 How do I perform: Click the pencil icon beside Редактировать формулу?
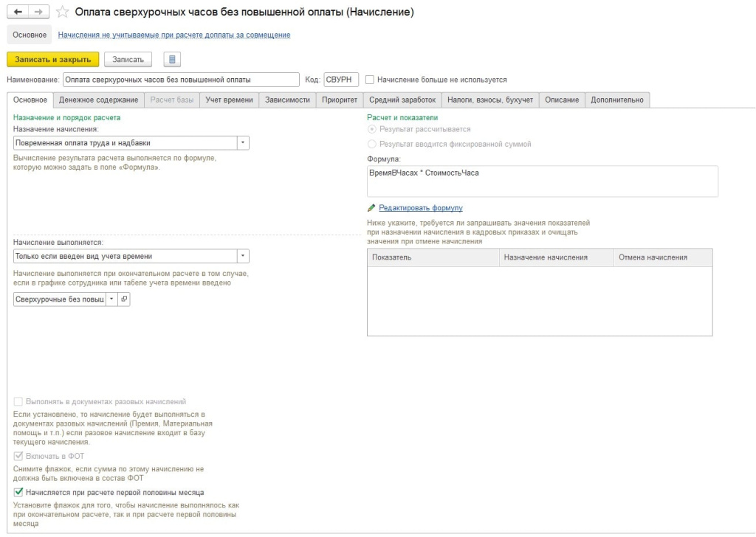pyautogui.click(x=371, y=208)
